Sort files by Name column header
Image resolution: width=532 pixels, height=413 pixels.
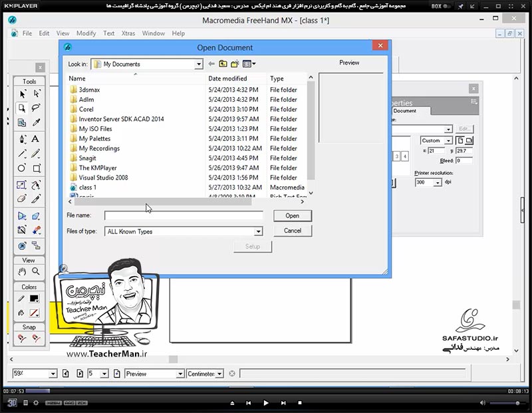coord(136,78)
